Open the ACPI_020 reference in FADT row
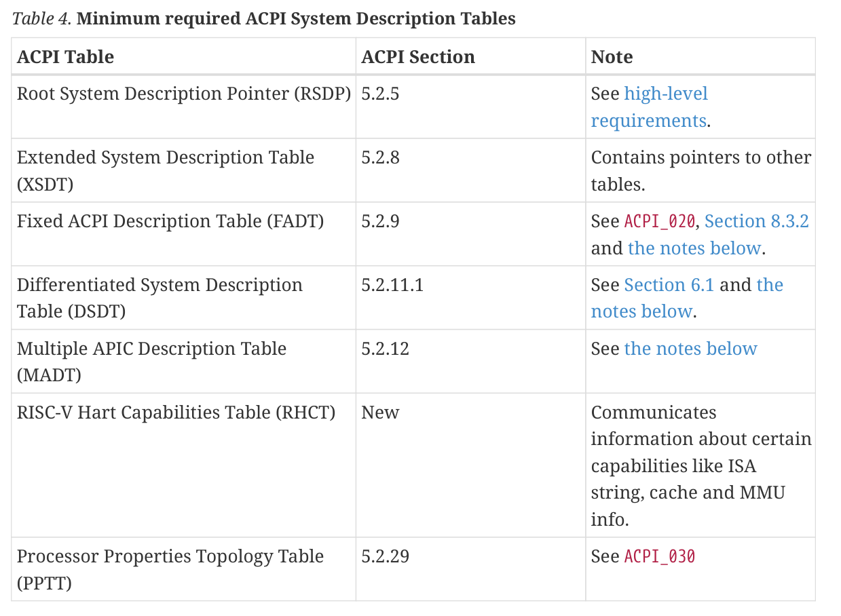The image size is (841, 616). click(659, 222)
